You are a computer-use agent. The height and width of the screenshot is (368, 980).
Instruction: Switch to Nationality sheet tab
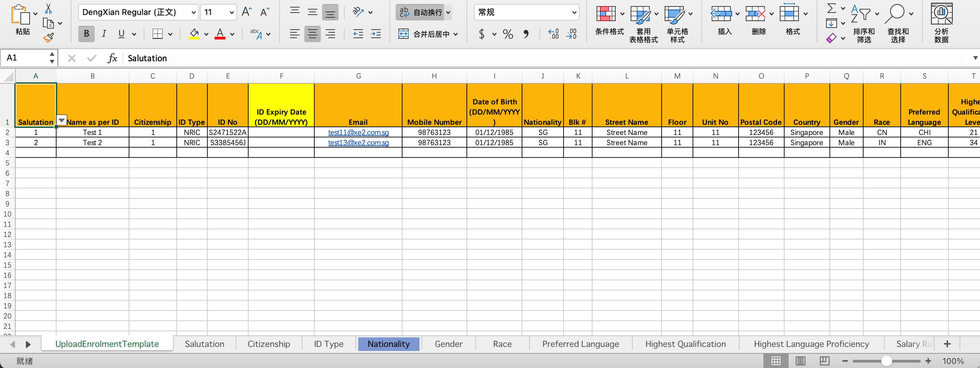(x=389, y=344)
